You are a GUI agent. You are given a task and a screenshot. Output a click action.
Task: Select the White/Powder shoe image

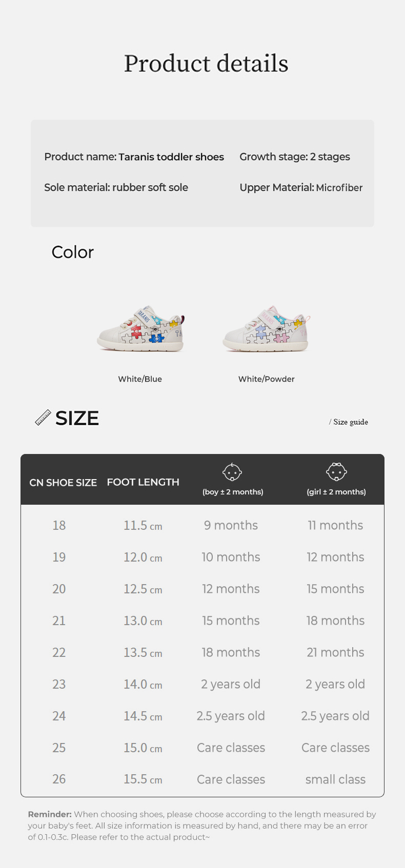[267, 329]
